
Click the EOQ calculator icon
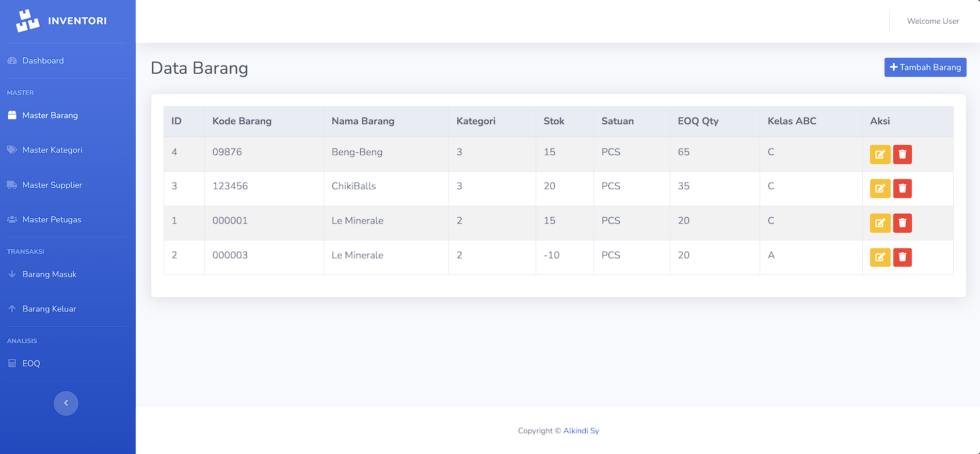(x=12, y=363)
